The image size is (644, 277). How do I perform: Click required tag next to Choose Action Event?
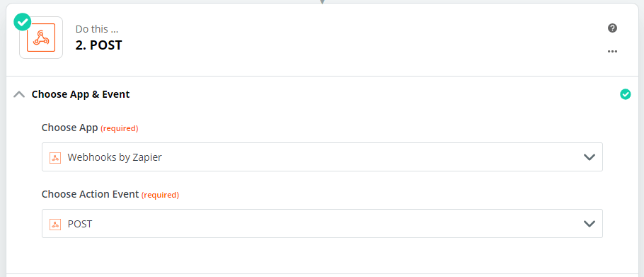160,196
